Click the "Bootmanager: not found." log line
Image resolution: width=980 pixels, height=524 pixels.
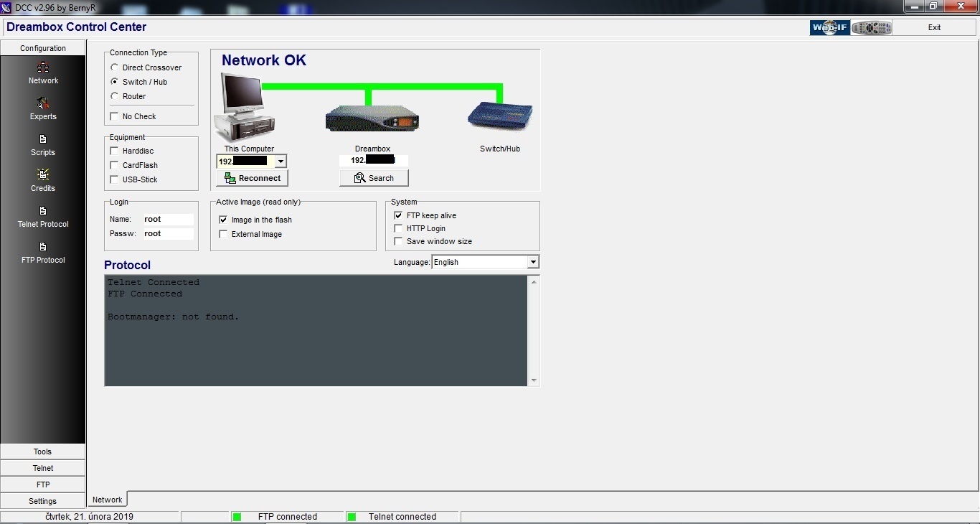click(x=173, y=317)
